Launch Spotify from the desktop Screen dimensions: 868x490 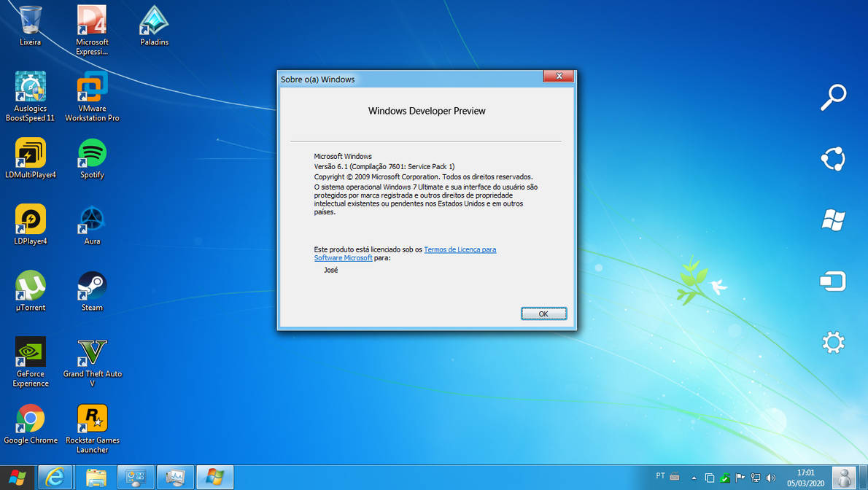pyautogui.click(x=92, y=158)
